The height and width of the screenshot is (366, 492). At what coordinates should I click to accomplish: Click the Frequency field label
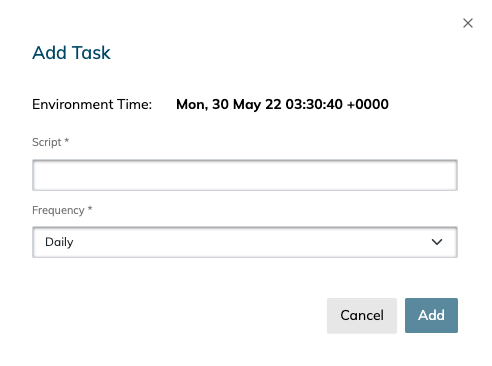point(58,210)
